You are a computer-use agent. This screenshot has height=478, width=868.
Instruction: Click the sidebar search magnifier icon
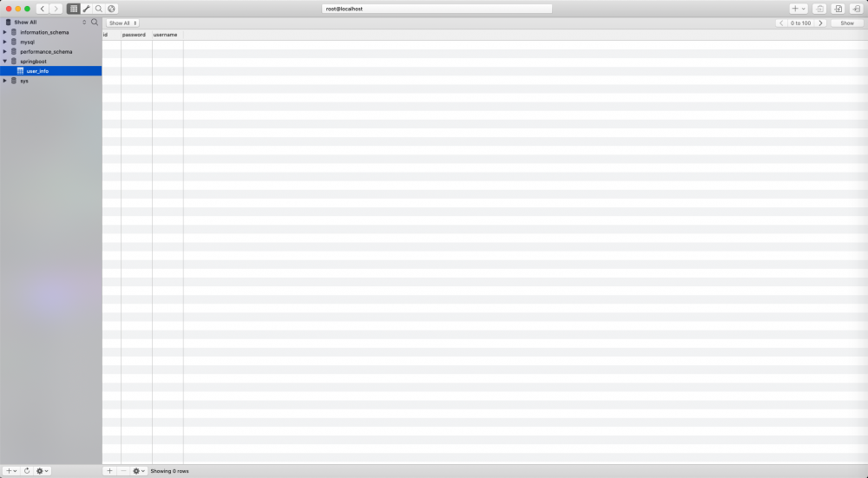[95, 23]
